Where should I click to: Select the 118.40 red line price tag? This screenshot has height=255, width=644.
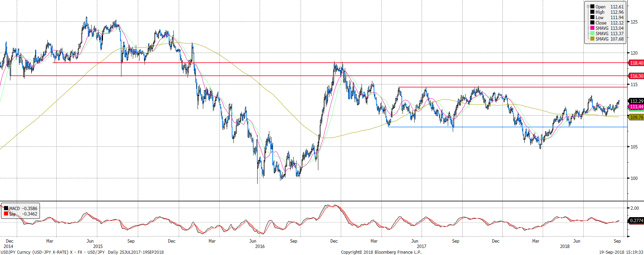pos(636,63)
